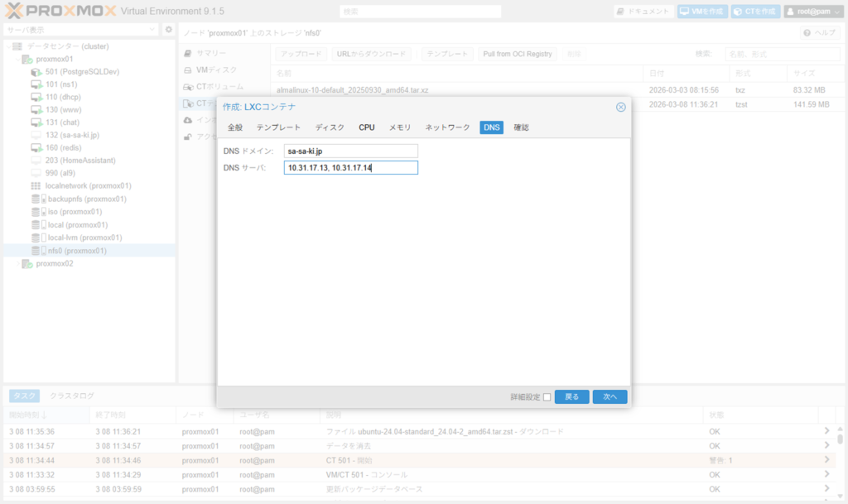Image resolution: width=848 pixels, height=504 pixels.
Task: Select the 501 (PostgreSQLDev) container icon
Action: click(x=36, y=72)
